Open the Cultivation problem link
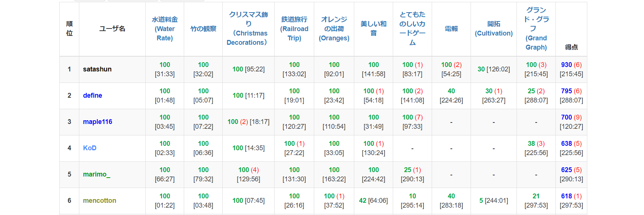 click(x=494, y=29)
